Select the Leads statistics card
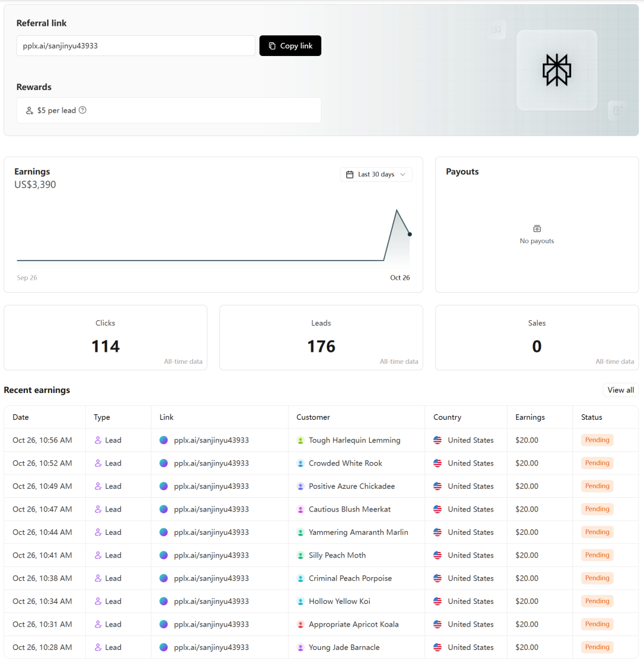Screen dimensions: 644x663 pyautogui.click(x=321, y=338)
